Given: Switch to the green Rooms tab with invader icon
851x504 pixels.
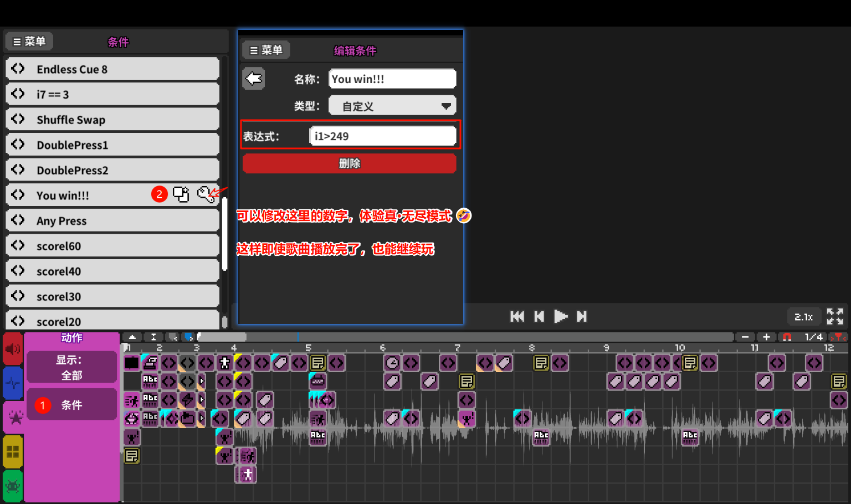Looking at the screenshot, I should pos(12,486).
